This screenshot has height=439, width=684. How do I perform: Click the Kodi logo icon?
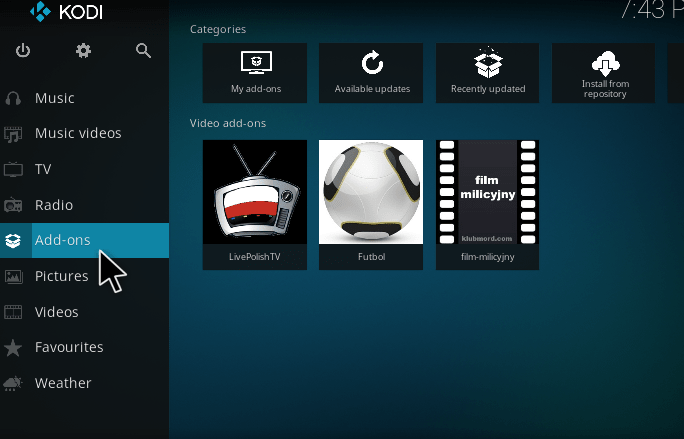tap(41, 11)
